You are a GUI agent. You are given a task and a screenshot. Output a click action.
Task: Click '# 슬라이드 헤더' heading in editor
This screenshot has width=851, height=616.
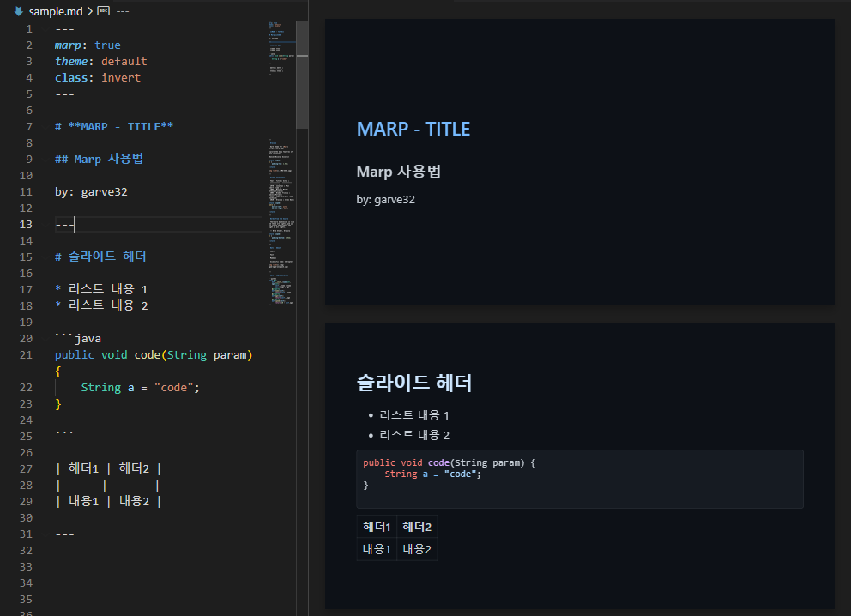[x=100, y=257]
